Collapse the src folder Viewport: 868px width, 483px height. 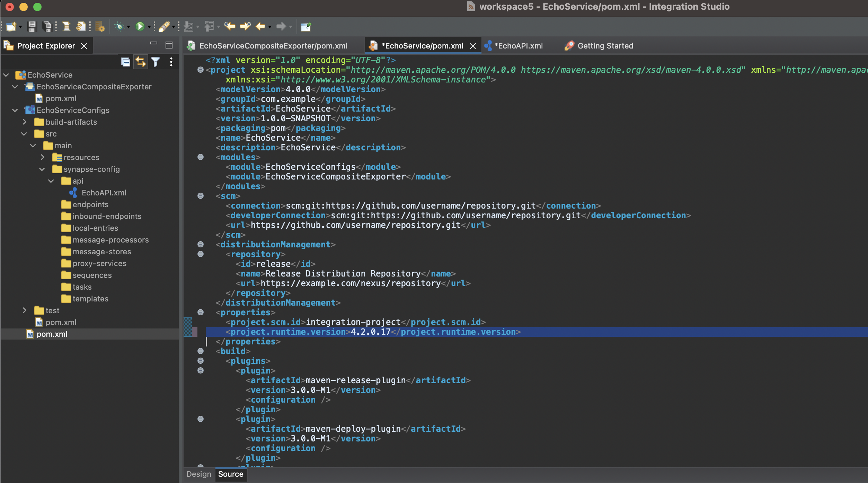click(x=24, y=134)
